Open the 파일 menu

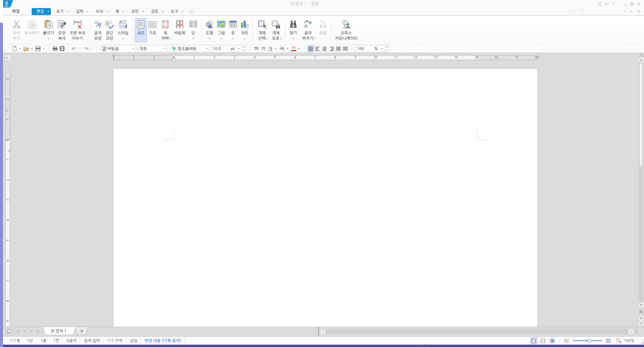click(16, 11)
